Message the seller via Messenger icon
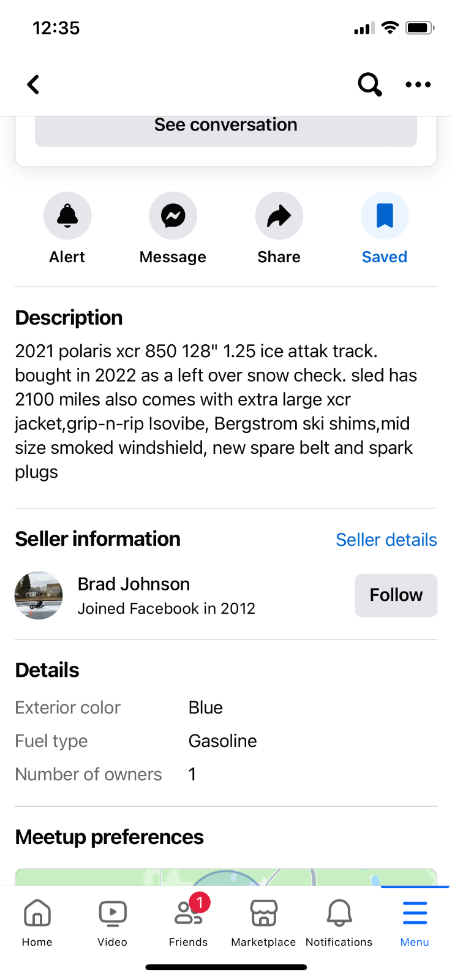 [173, 216]
